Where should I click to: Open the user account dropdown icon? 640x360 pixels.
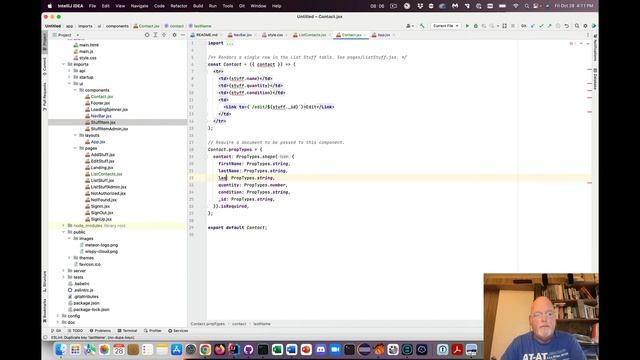(x=409, y=26)
